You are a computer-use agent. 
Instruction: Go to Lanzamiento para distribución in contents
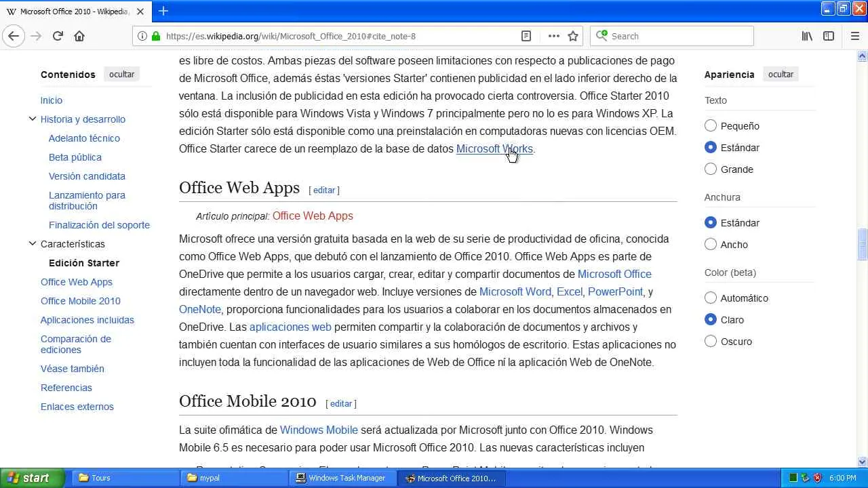(x=87, y=201)
